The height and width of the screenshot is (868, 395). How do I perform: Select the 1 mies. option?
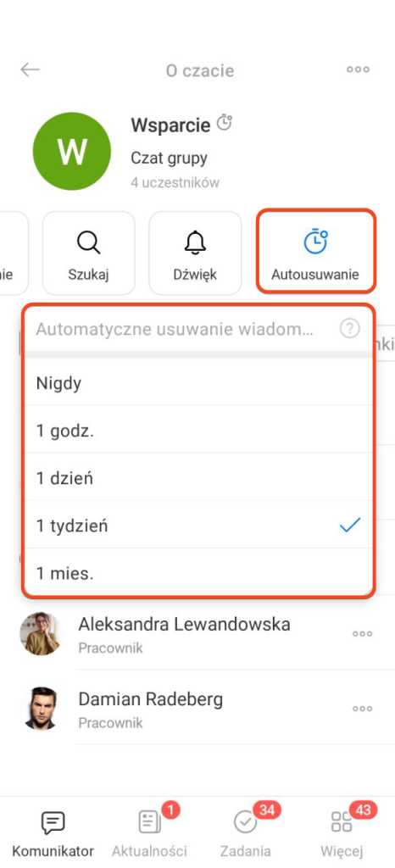[198, 573]
